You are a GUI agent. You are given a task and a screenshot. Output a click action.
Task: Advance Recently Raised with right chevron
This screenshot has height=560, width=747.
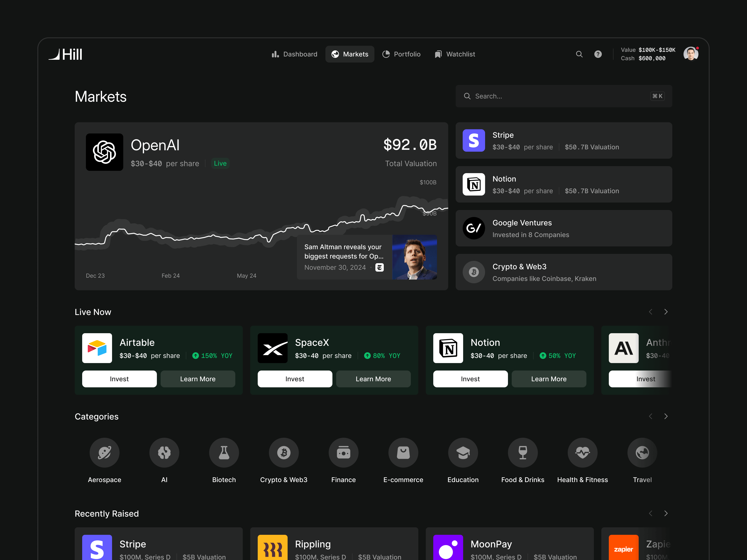click(666, 513)
